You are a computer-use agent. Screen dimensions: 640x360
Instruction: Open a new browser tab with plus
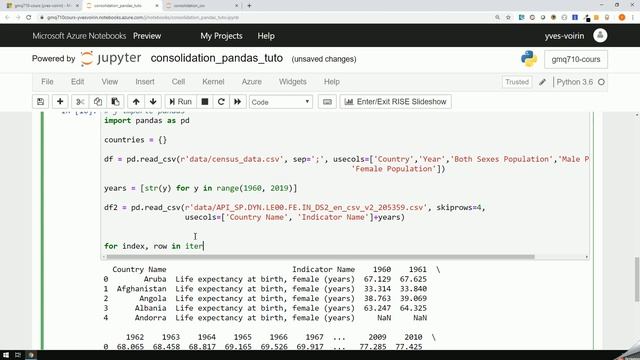coord(249,6)
